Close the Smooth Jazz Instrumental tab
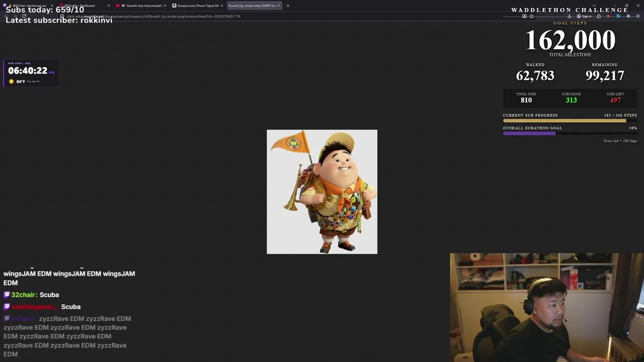The image size is (644, 362). pyautogui.click(x=165, y=6)
